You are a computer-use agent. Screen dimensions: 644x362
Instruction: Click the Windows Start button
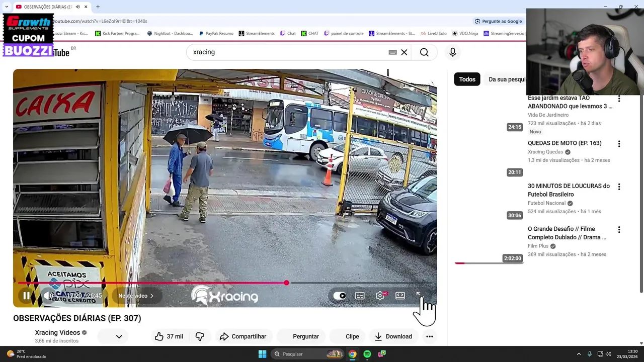pos(262,354)
